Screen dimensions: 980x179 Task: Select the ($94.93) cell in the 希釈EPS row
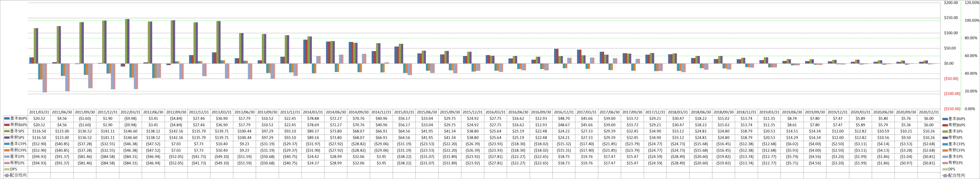point(39,163)
